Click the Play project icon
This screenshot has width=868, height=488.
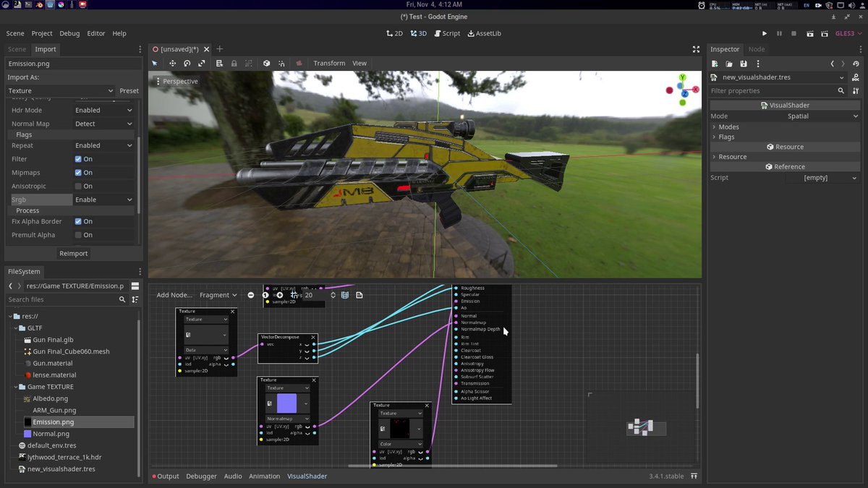[x=765, y=34]
